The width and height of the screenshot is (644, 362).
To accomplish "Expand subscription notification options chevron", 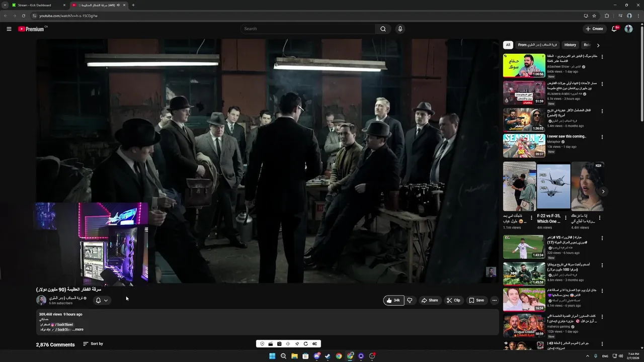I will click(106, 300).
